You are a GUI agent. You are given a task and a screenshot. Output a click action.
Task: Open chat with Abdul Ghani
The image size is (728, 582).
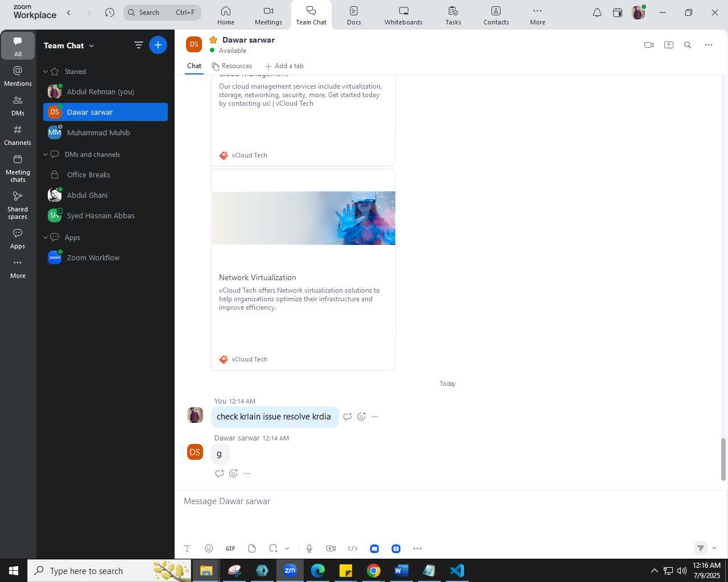click(x=105, y=195)
